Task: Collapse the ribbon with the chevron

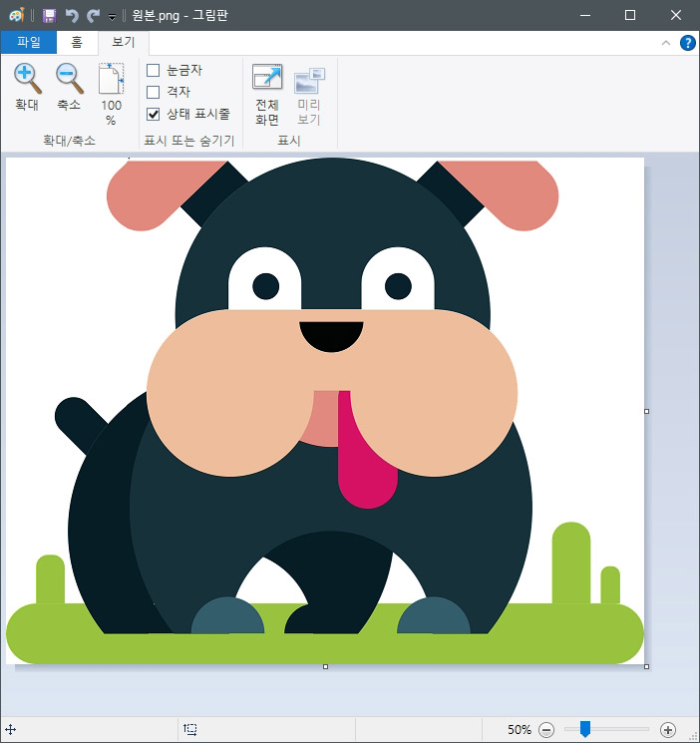Action: (666, 43)
